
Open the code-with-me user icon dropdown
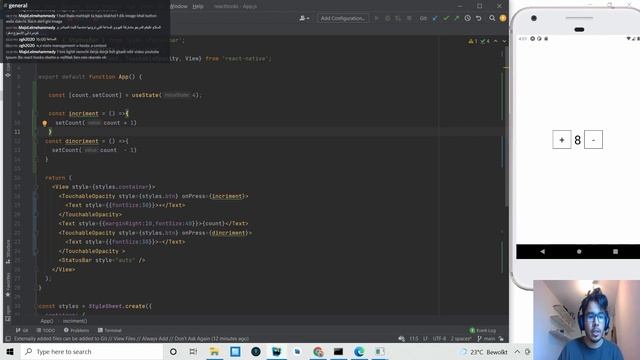point(304,18)
